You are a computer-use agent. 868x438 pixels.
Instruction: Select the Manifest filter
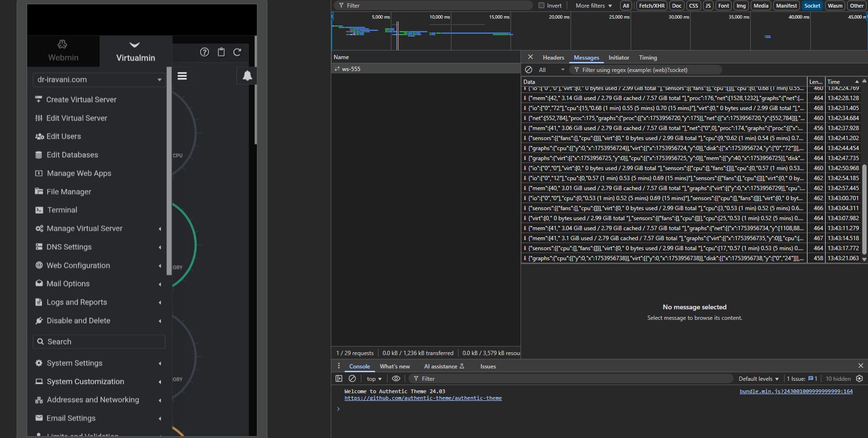click(786, 6)
